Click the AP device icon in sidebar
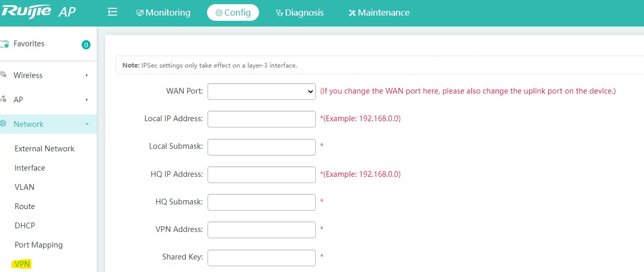This screenshot has height=272, width=644. tap(4, 99)
